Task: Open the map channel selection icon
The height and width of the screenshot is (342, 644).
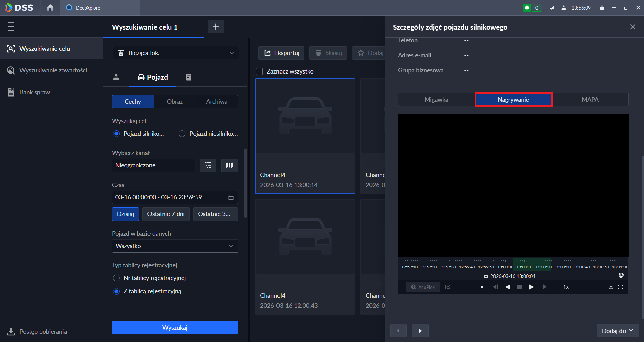Action: tap(229, 165)
